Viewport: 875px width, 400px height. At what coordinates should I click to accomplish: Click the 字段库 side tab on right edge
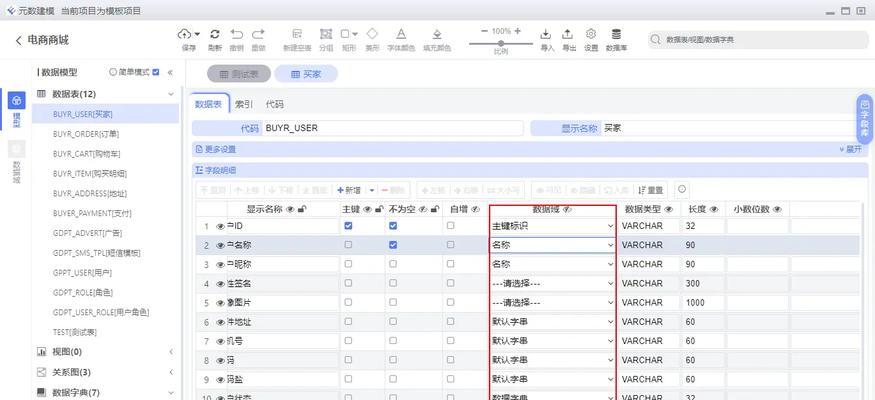pyautogui.click(x=865, y=119)
